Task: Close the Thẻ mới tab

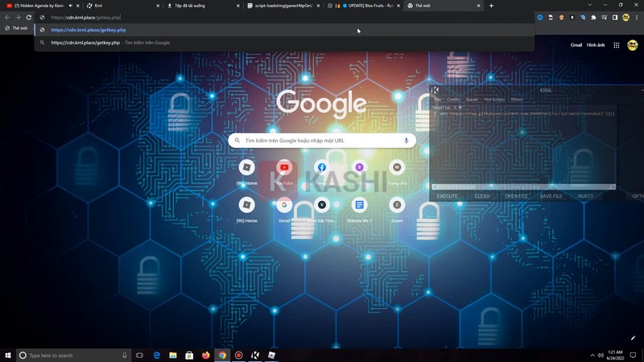Action: [478, 6]
